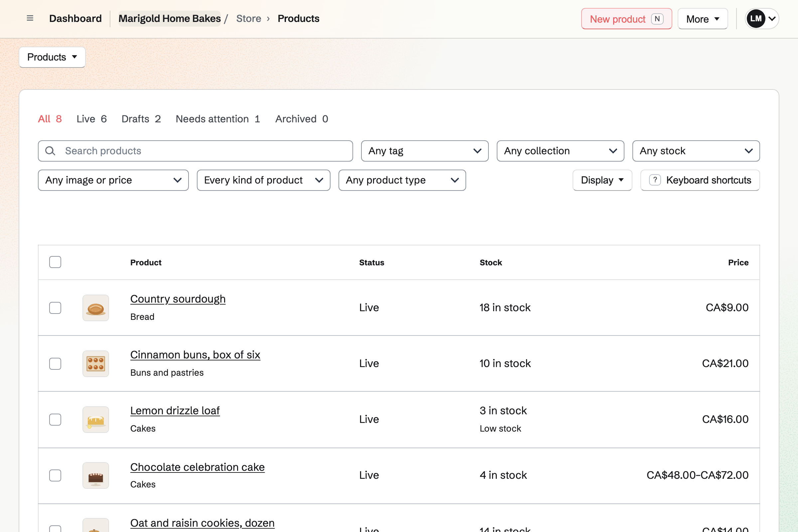Open Chocolate celebration cake link

[x=198, y=467]
